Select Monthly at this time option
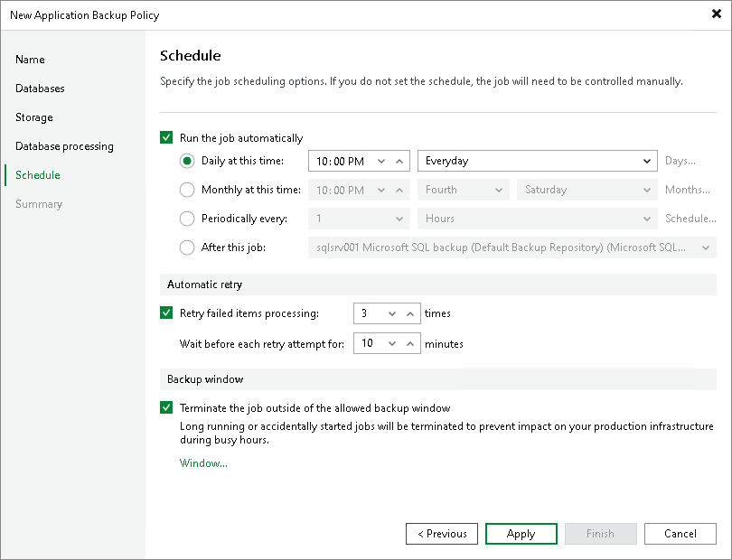Viewport: 732px width, 560px height. pos(187,190)
